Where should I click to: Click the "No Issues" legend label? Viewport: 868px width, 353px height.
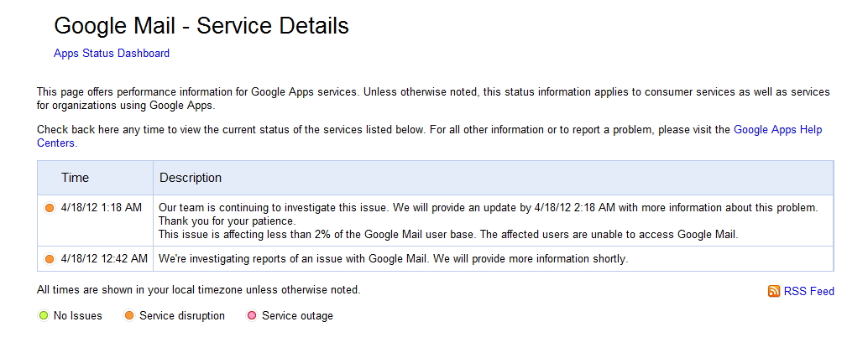pyautogui.click(x=78, y=316)
